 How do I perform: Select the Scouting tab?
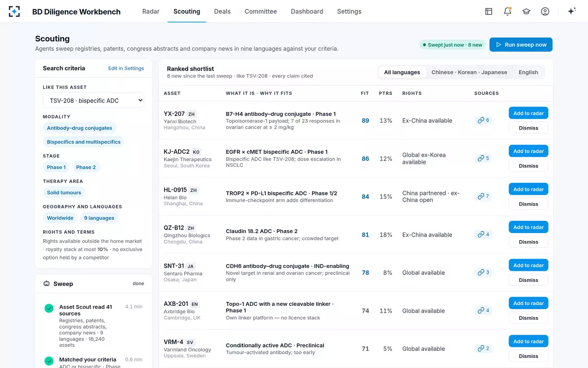pos(187,11)
